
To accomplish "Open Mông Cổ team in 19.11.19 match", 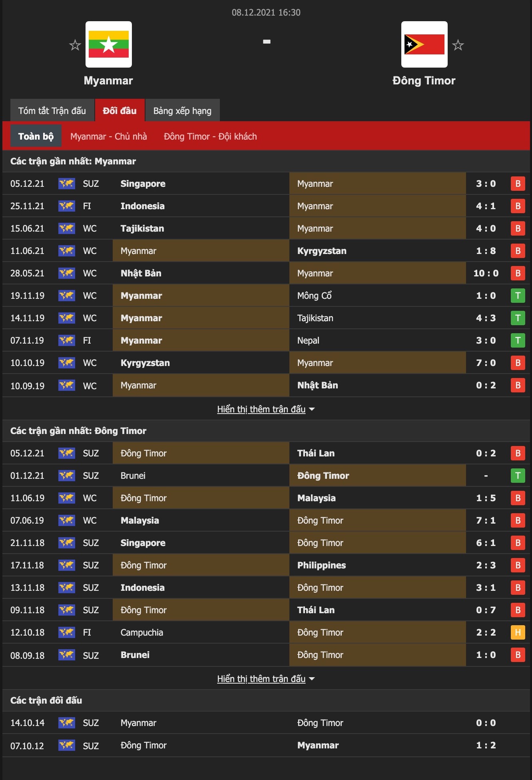I will point(315,296).
